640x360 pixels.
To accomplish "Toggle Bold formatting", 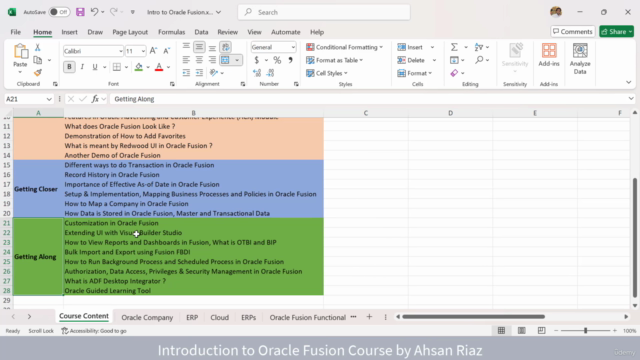I will click(x=69, y=67).
